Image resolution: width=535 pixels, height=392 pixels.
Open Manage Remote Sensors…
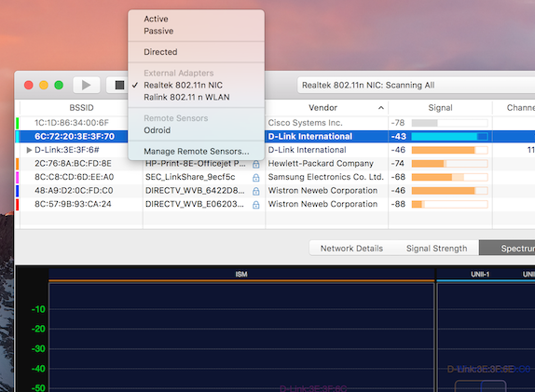tap(196, 151)
